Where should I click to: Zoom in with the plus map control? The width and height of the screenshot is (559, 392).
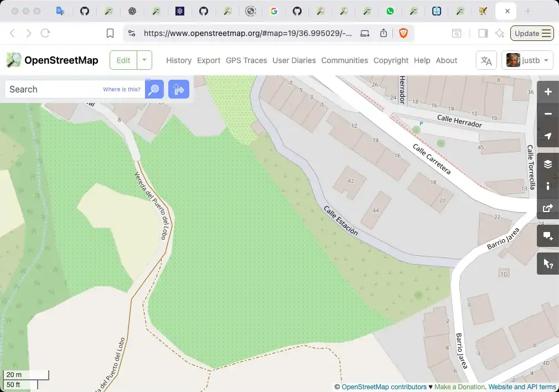(548, 92)
